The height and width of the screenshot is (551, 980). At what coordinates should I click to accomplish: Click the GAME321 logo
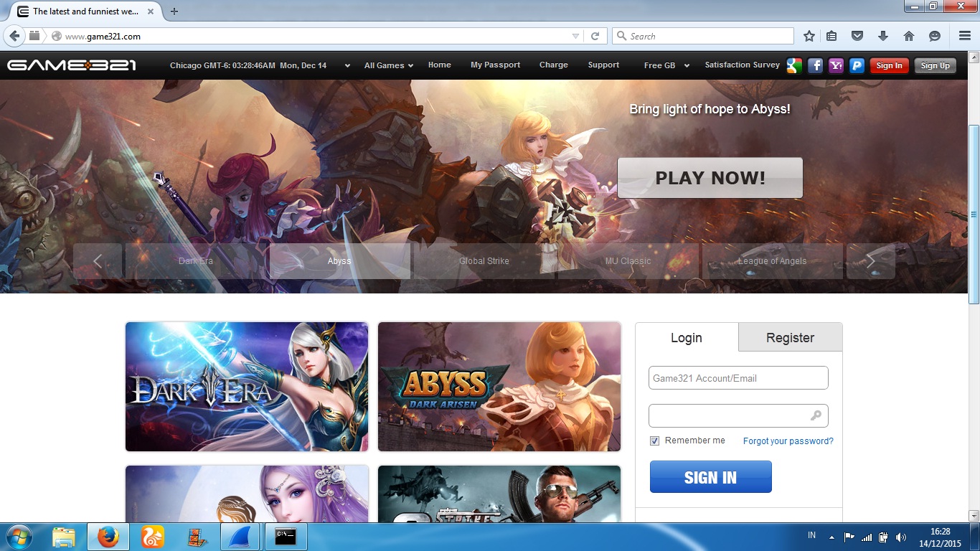[x=72, y=65]
